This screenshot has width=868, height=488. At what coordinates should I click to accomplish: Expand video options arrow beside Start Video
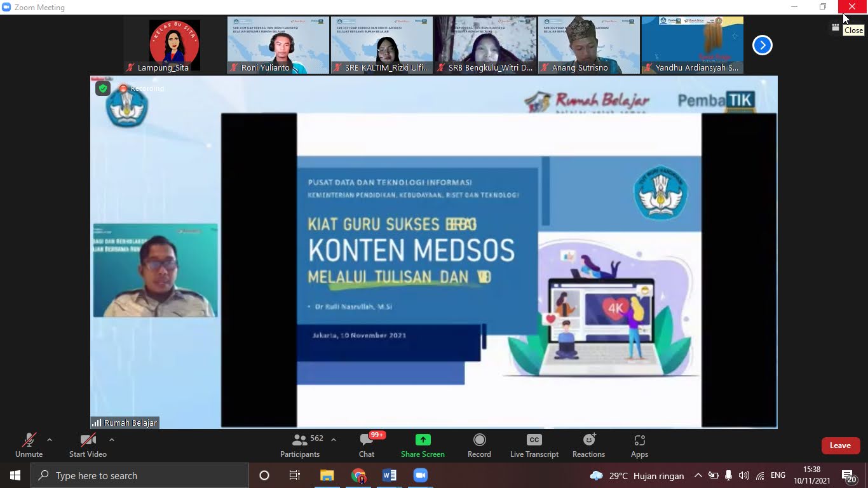(112, 440)
